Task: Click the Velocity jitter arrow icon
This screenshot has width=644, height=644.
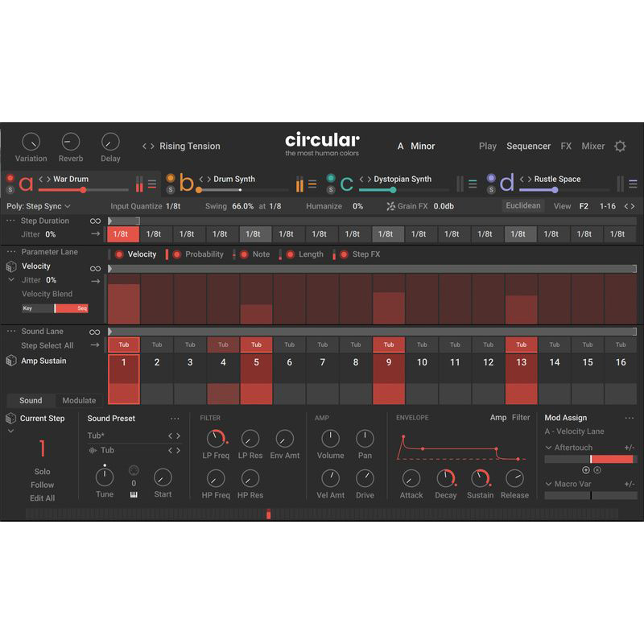Action: (x=95, y=281)
